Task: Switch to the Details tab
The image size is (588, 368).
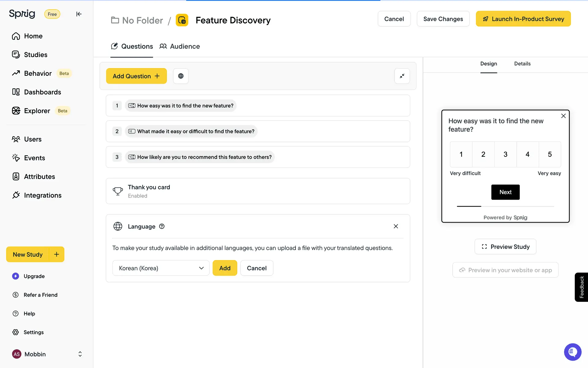Action: 522,64
